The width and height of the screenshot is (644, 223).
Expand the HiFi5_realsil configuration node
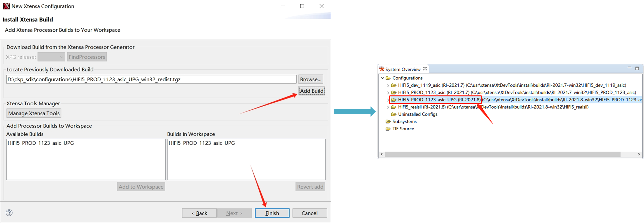coord(388,107)
